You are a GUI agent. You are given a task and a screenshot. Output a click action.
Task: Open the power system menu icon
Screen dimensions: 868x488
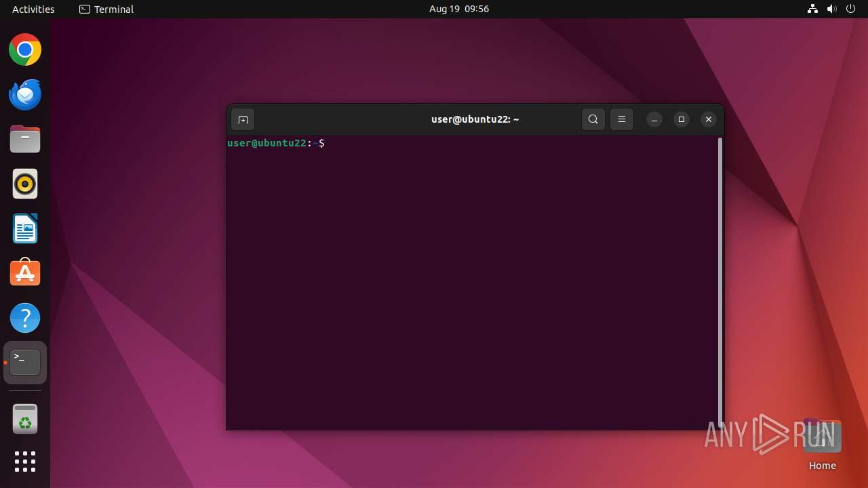(851, 9)
